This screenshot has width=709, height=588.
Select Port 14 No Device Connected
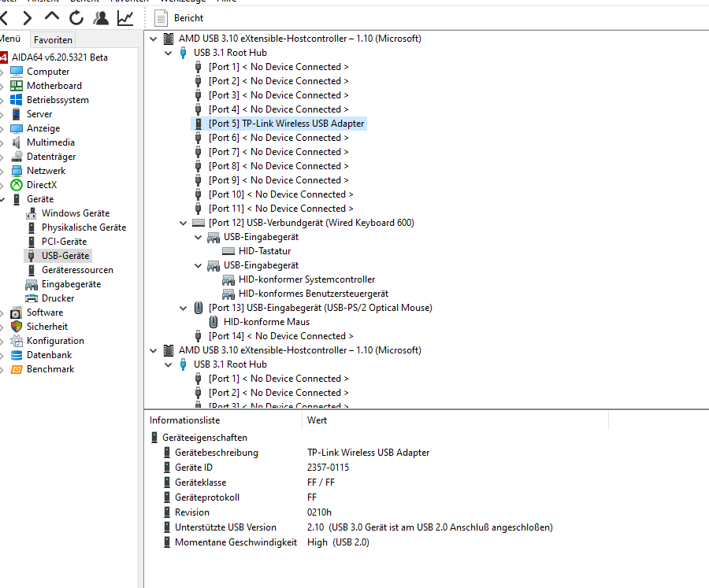tap(280, 336)
